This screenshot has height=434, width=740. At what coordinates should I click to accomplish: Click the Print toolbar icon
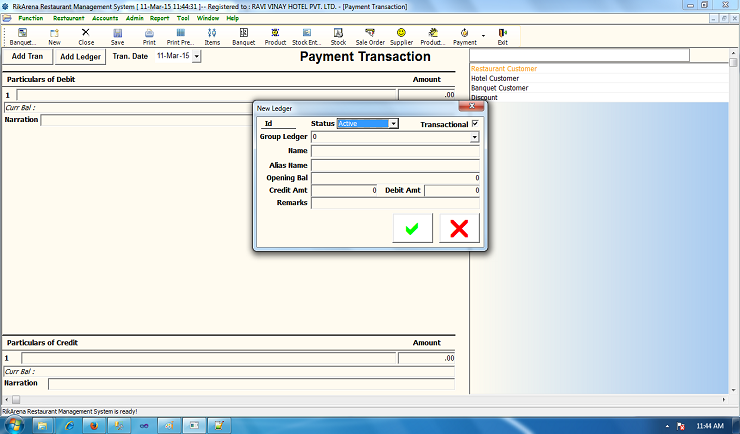click(x=148, y=37)
